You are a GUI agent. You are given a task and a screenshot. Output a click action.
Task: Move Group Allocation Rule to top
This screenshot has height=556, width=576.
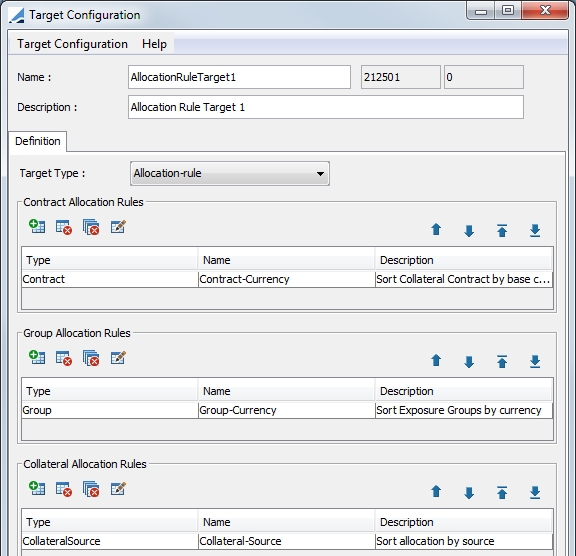(x=502, y=361)
